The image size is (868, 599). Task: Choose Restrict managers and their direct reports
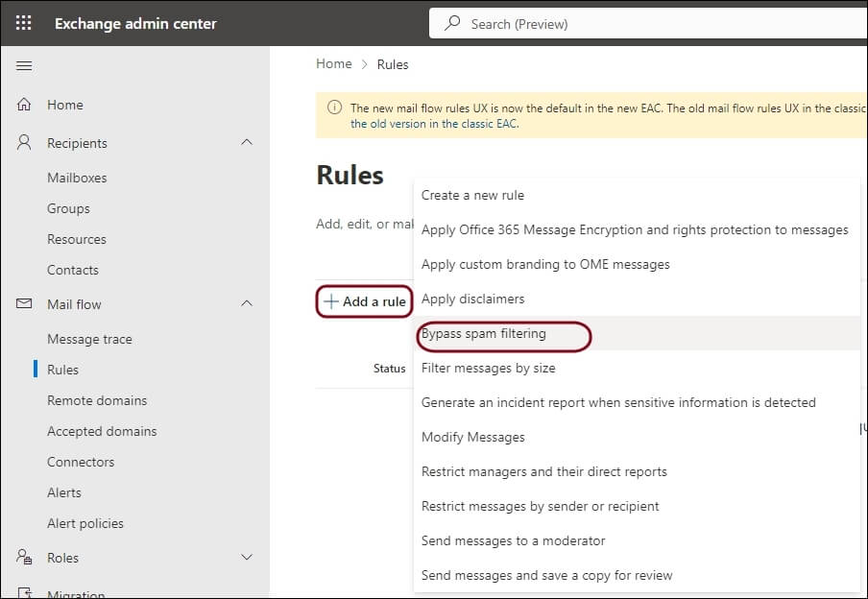544,471
